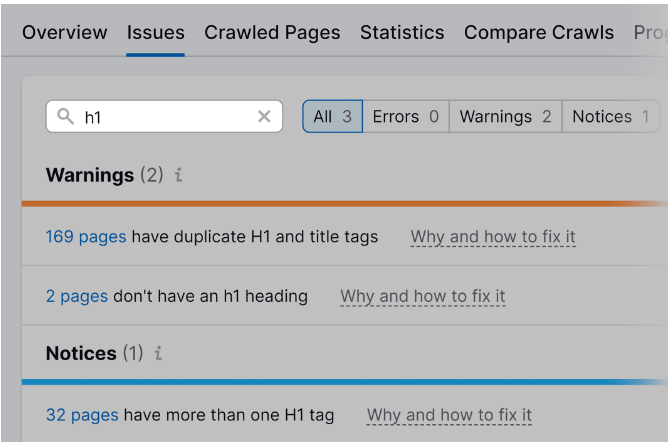
Task: Switch to the Overview tab
Action: tap(65, 32)
